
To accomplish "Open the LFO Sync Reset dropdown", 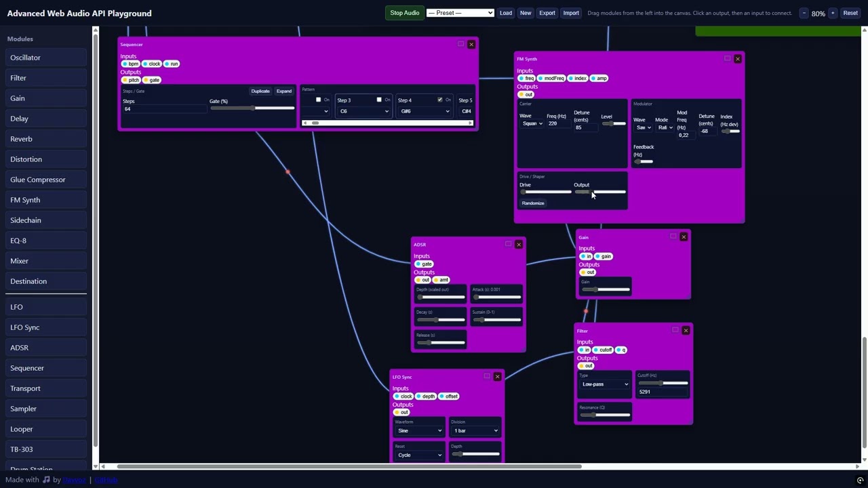I will [419, 455].
